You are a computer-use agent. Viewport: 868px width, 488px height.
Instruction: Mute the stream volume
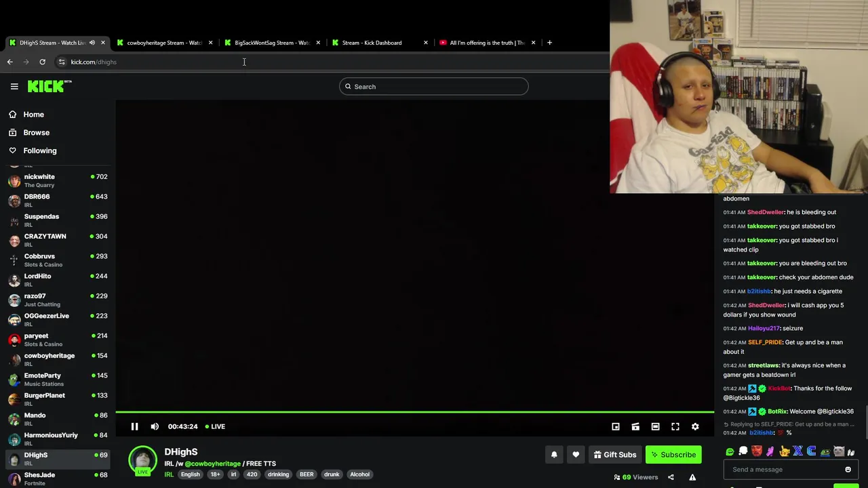(x=155, y=426)
